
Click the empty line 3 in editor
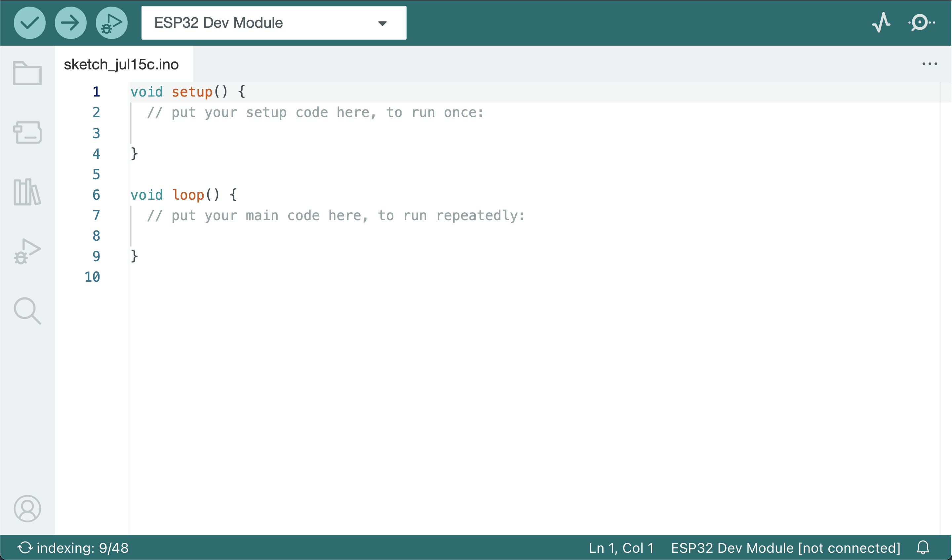534,133
